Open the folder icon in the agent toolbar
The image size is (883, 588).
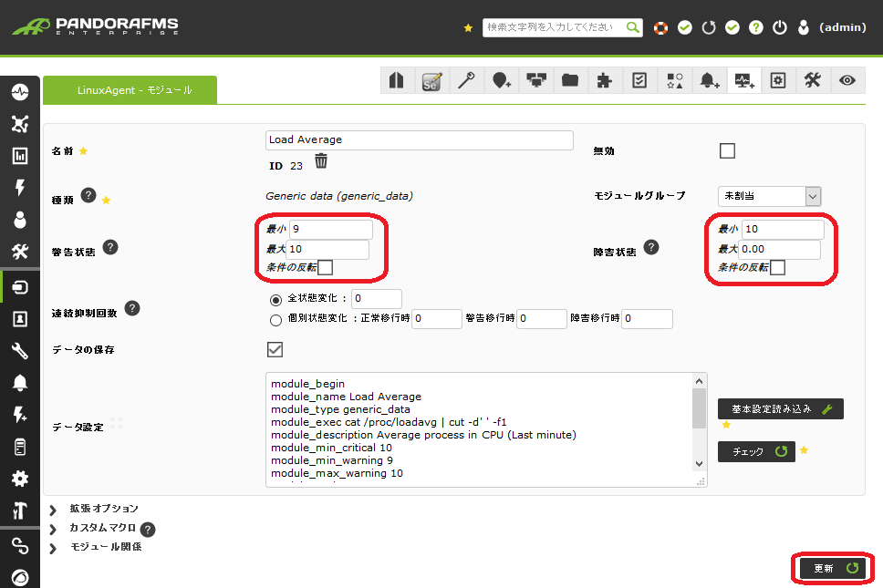click(570, 80)
